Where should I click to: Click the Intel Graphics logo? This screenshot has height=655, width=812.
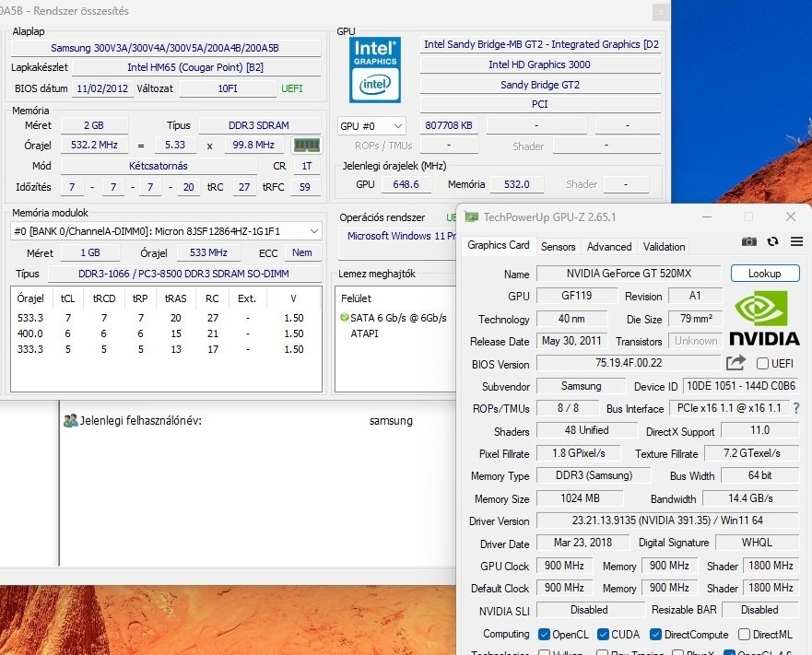coord(375,69)
